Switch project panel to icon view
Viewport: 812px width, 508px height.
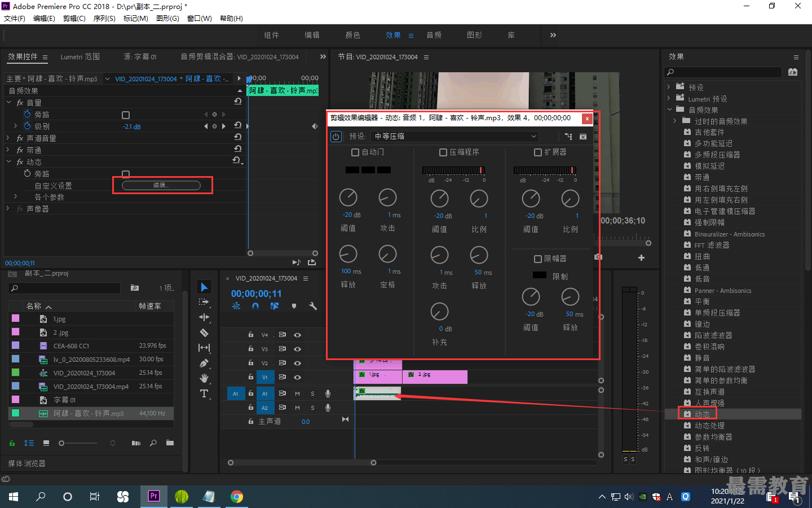coord(46,443)
